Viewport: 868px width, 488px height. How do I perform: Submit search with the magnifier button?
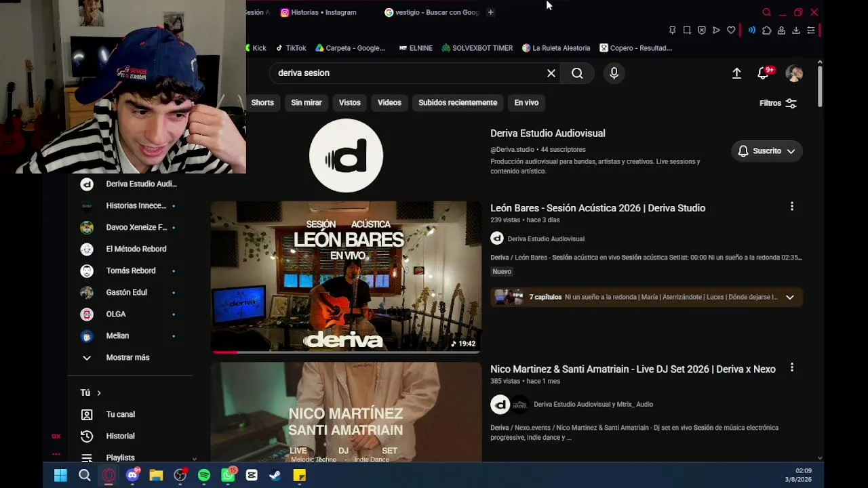point(577,73)
